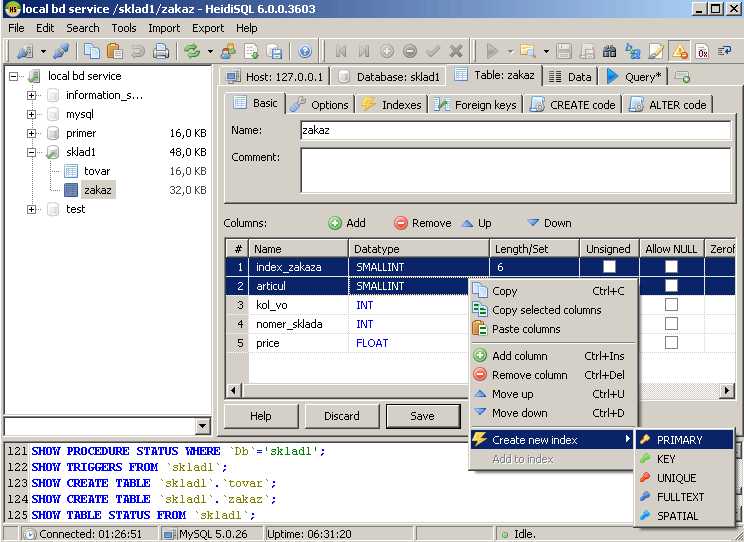Select the tovar table in the tree
The height and width of the screenshot is (542, 744).
tap(97, 171)
